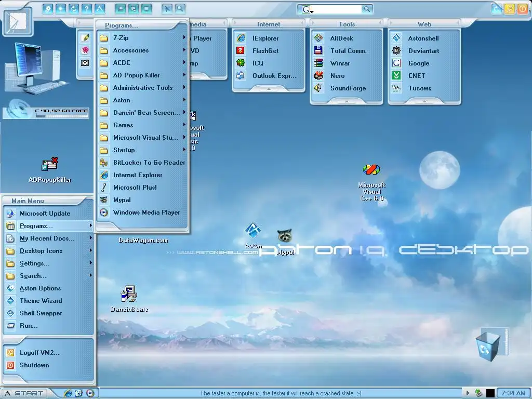The width and height of the screenshot is (532, 399).
Task: Open the question mark help icon
Action: tap(87, 9)
